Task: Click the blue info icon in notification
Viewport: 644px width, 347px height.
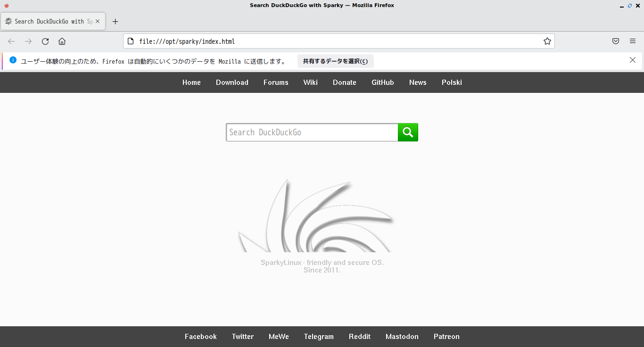Action: tap(13, 60)
